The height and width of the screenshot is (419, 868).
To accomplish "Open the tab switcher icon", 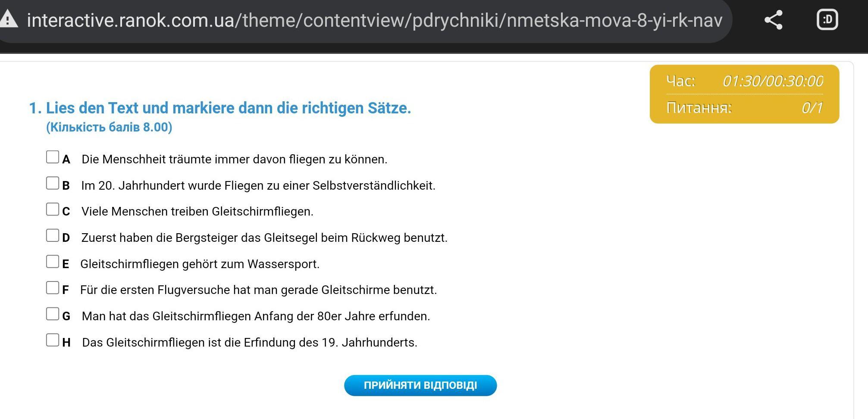I will click(827, 20).
